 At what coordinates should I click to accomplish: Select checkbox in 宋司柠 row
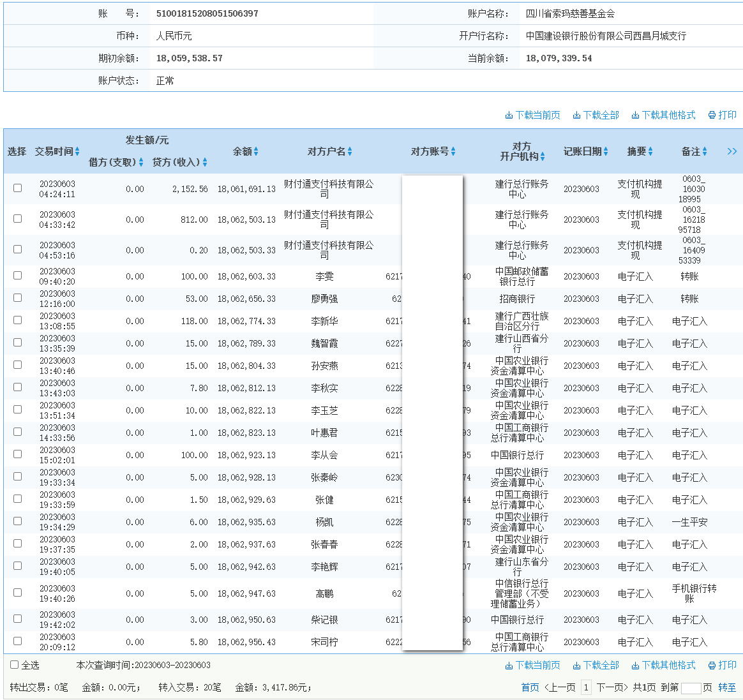point(17,641)
